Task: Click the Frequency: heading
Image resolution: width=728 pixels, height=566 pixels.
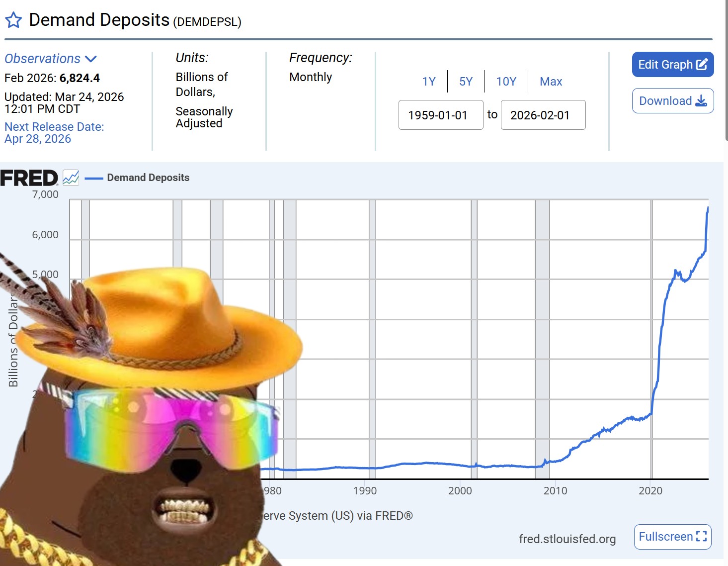Action: [x=321, y=58]
